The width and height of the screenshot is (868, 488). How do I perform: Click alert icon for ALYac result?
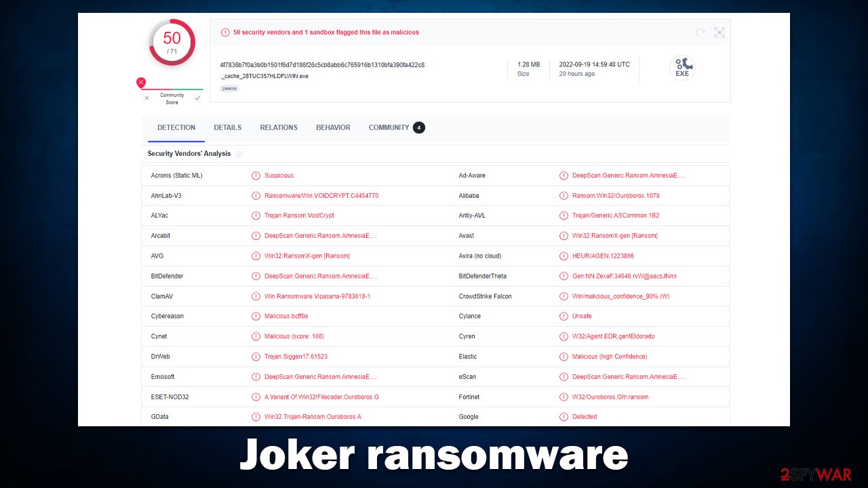point(256,216)
